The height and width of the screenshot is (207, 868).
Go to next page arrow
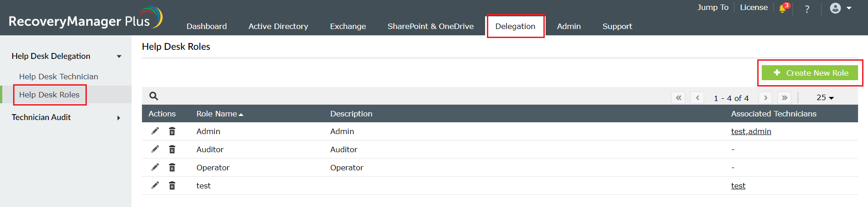765,98
